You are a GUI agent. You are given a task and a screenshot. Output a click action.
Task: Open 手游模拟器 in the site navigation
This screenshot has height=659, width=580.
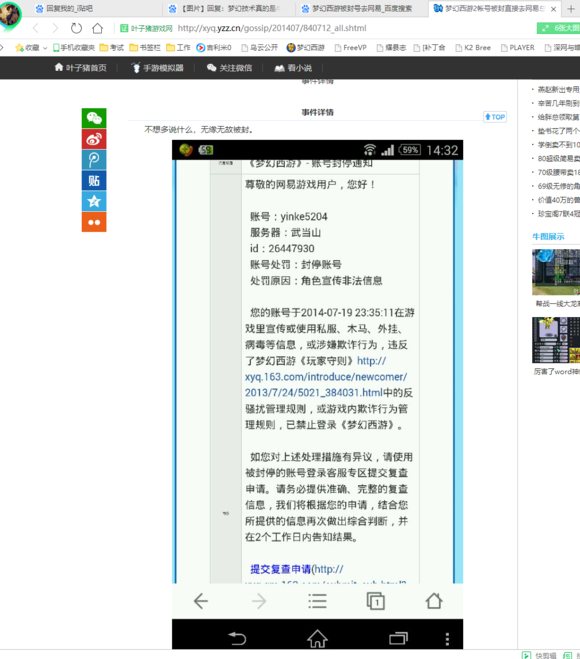coord(158,68)
